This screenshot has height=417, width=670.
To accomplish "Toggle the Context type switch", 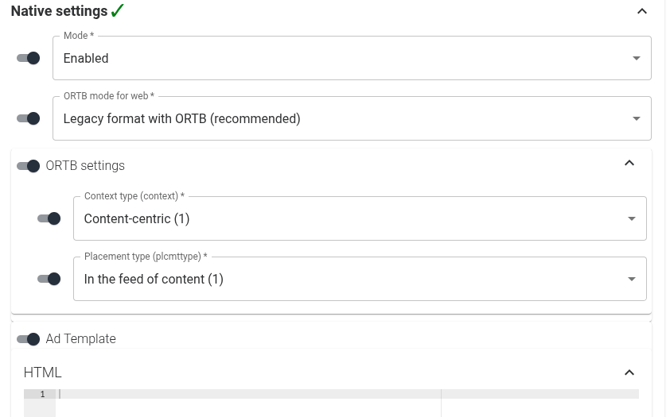I will 49,218.
